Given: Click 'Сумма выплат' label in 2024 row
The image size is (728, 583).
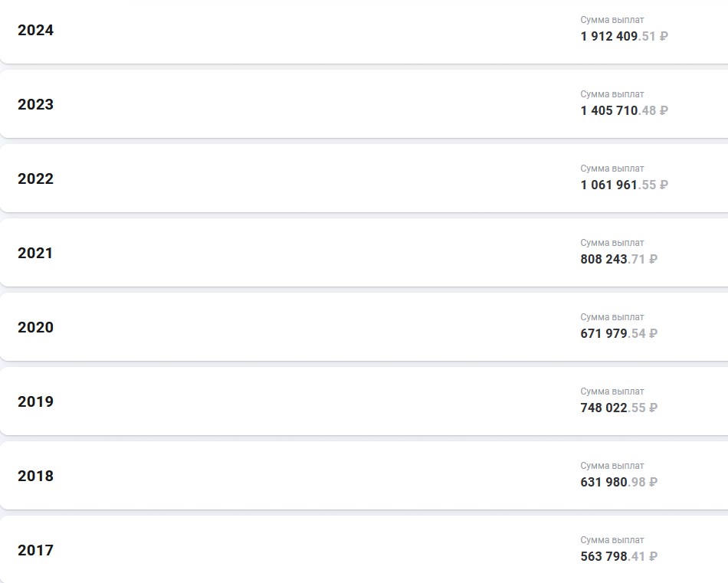Looking at the screenshot, I should point(612,20).
